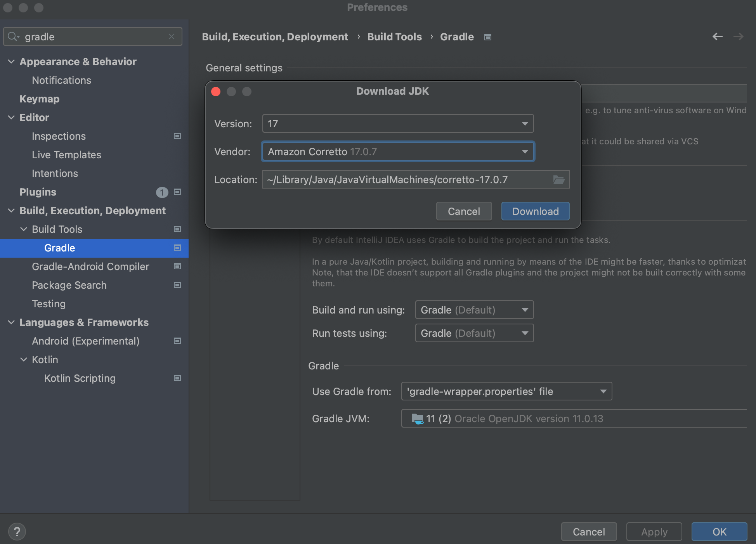This screenshot has height=544, width=756.
Task: Click the folder browse icon in Location field
Action: (558, 180)
